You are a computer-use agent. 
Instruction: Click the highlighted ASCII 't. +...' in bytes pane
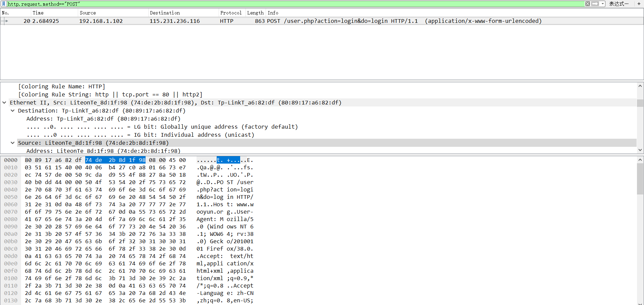click(228, 160)
